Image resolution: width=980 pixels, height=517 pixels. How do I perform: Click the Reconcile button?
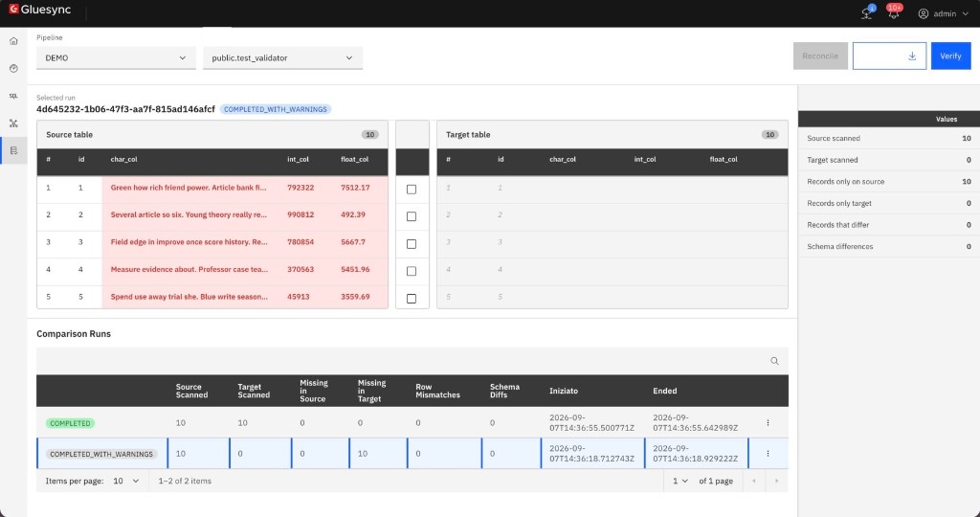[820, 56]
